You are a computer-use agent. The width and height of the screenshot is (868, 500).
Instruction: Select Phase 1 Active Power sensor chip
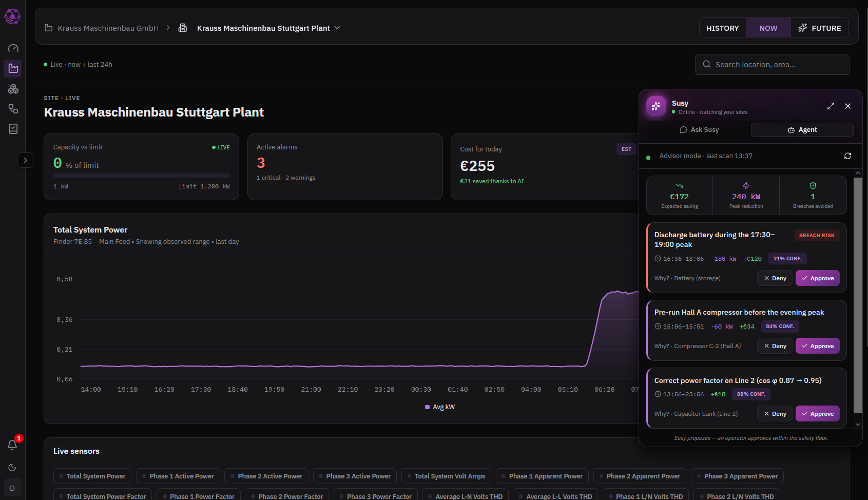(178, 476)
